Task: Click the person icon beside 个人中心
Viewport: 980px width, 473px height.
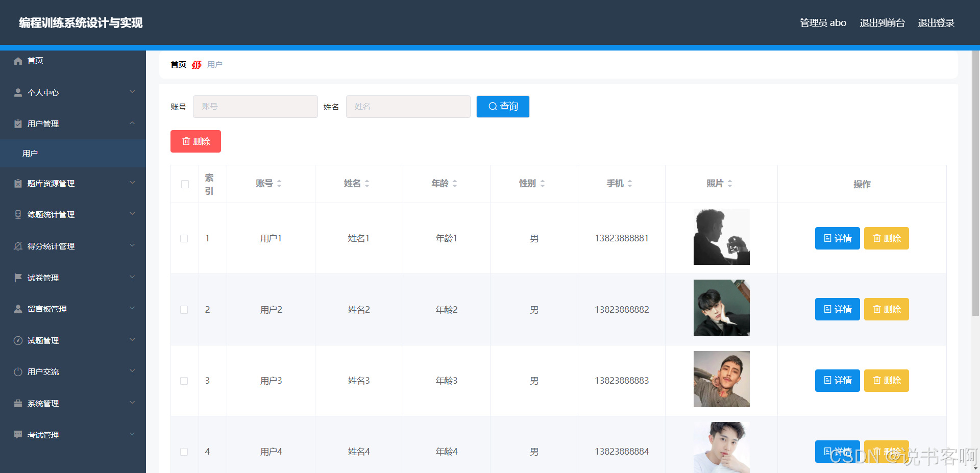Action: 18,92
